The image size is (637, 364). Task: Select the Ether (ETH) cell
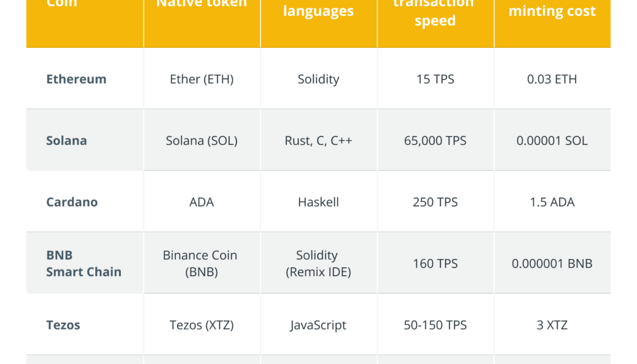201,79
